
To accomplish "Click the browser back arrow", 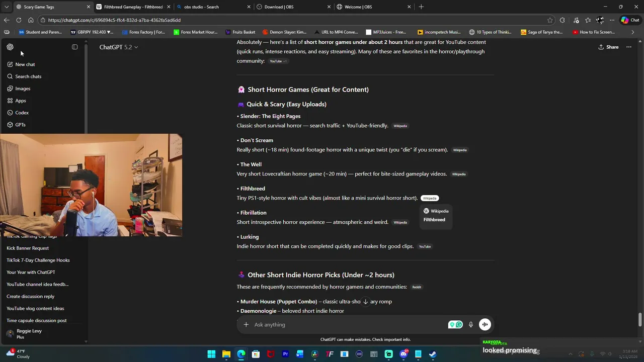I will tap(6, 20).
